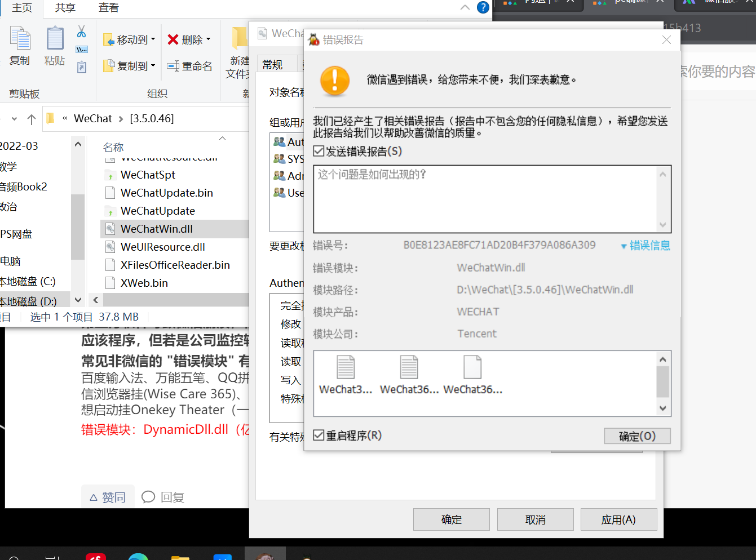This screenshot has height=560, width=756.
Task: Open the 复制到 dropdown arrow
Action: [153, 66]
